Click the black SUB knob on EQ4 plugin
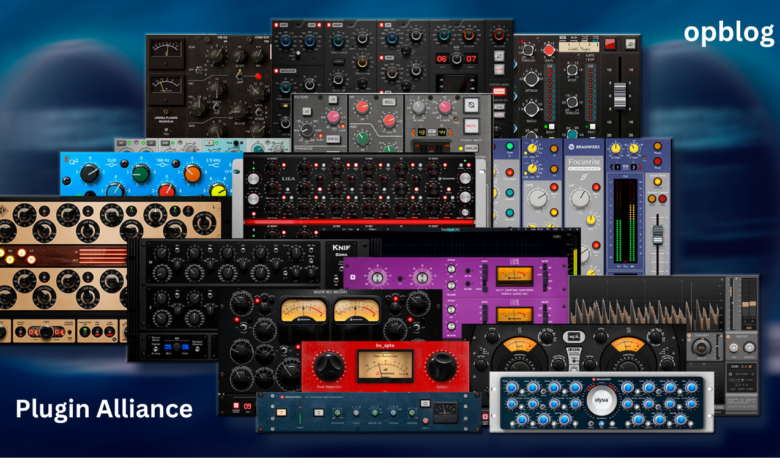780x470 pixels. [x=90, y=173]
